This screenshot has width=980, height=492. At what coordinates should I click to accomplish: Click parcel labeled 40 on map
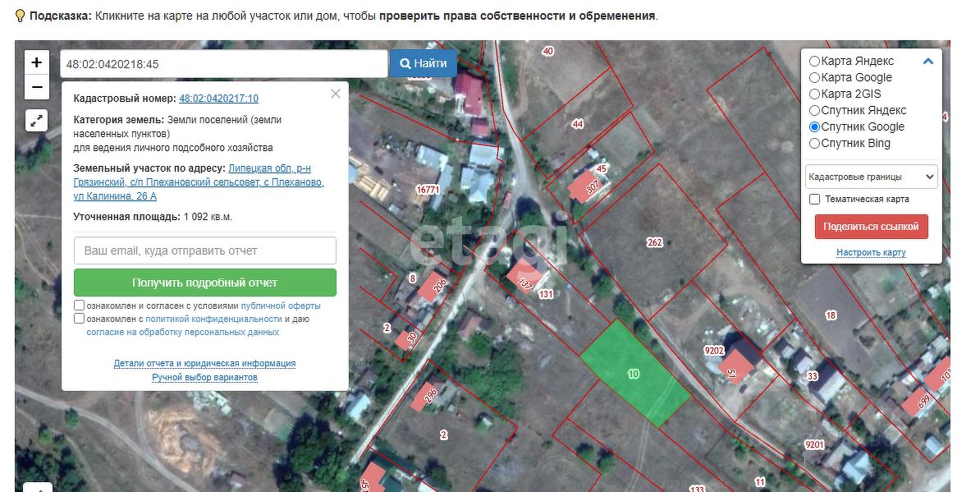coord(548,51)
